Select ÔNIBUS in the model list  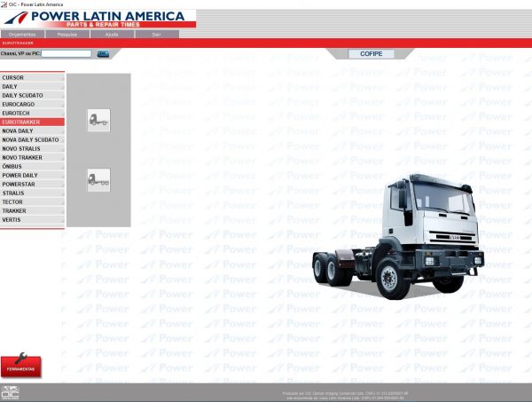point(32,166)
